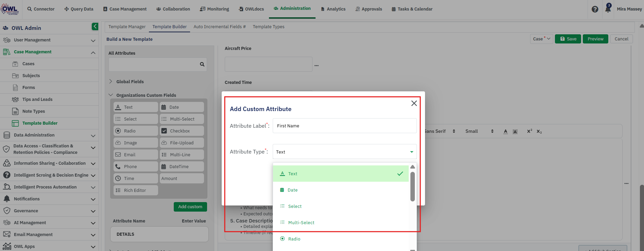Open the Attribute Type dropdown
Viewport: 644px width, 251px height.
pyautogui.click(x=344, y=152)
